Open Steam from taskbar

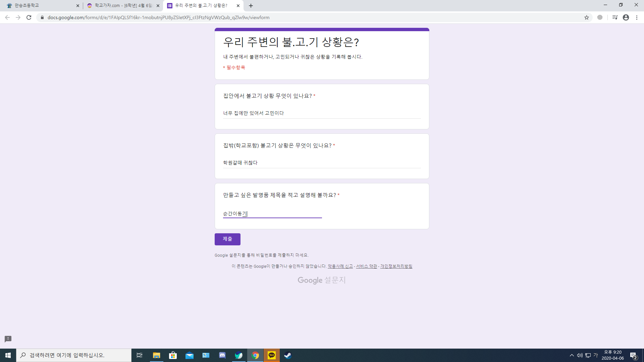(x=288, y=355)
